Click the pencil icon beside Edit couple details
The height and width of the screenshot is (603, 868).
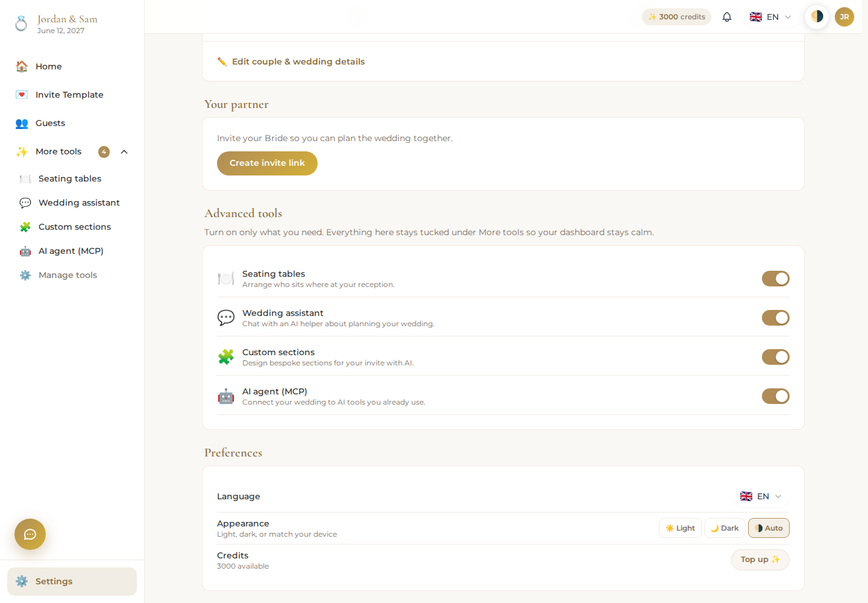(222, 62)
